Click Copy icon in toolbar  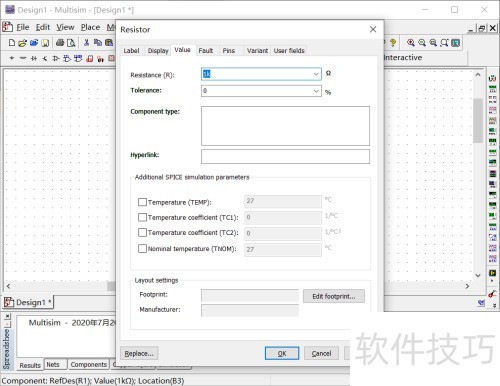tap(98, 43)
